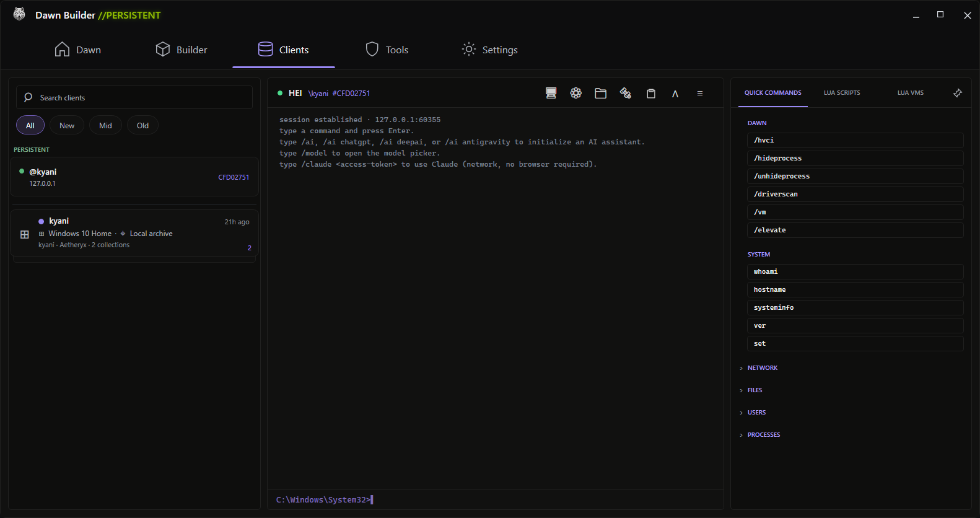Click the gear icon in session toolbar
980x518 pixels.
click(576, 93)
